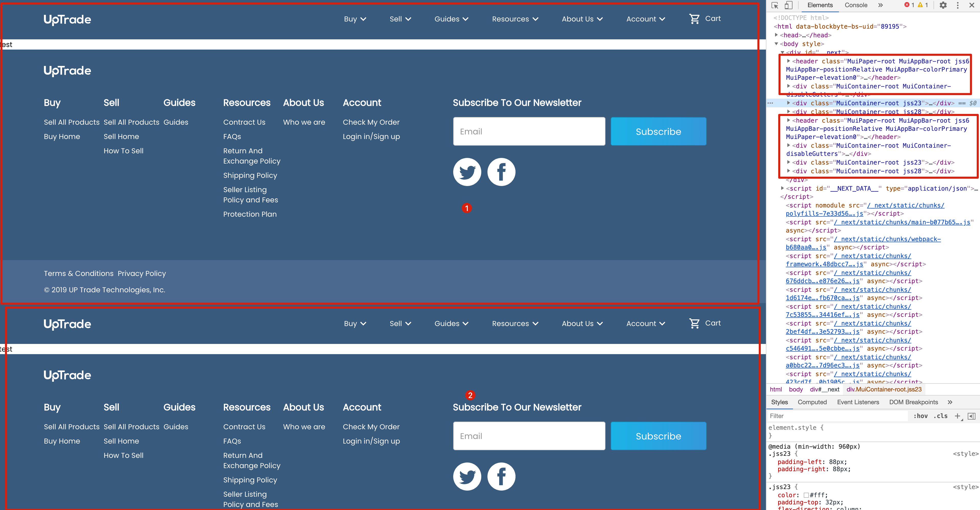
Task: Toggle the computed styles sidebar pane
Action: (971, 416)
